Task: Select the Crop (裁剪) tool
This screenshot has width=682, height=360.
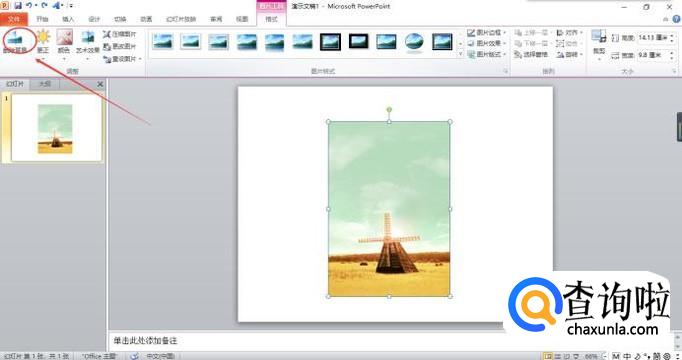Action: pos(599,42)
